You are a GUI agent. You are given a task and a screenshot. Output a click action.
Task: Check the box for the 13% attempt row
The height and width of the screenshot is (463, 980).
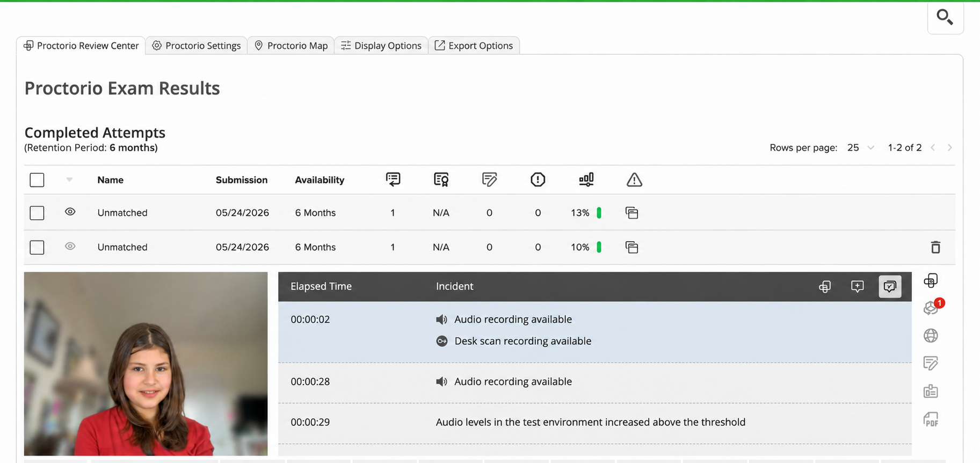tap(37, 213)
